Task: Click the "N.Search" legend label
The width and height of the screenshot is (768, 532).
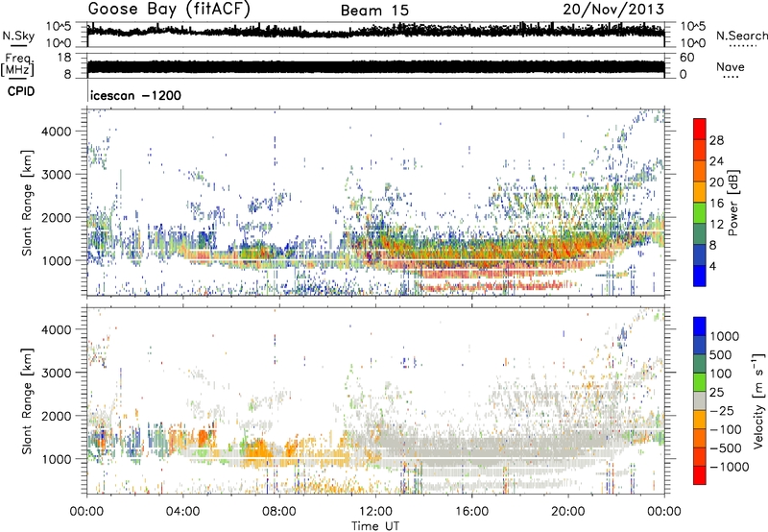Action: point(741,36)
